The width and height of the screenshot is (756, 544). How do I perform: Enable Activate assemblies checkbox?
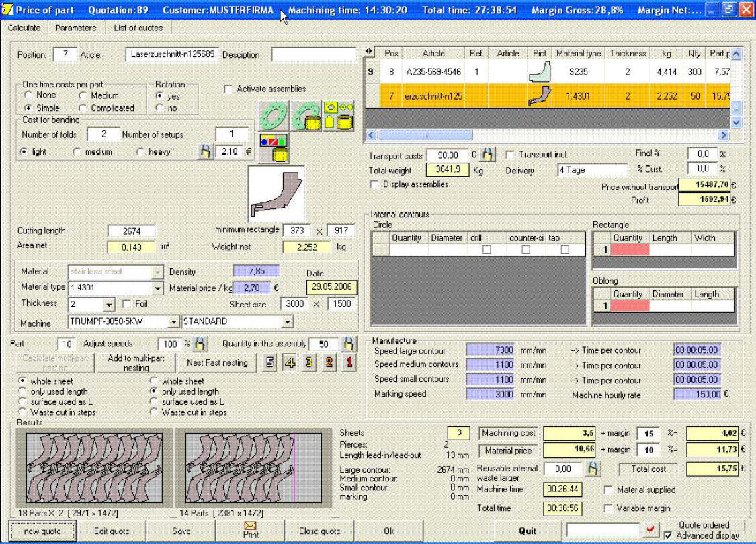coord(228,89)
